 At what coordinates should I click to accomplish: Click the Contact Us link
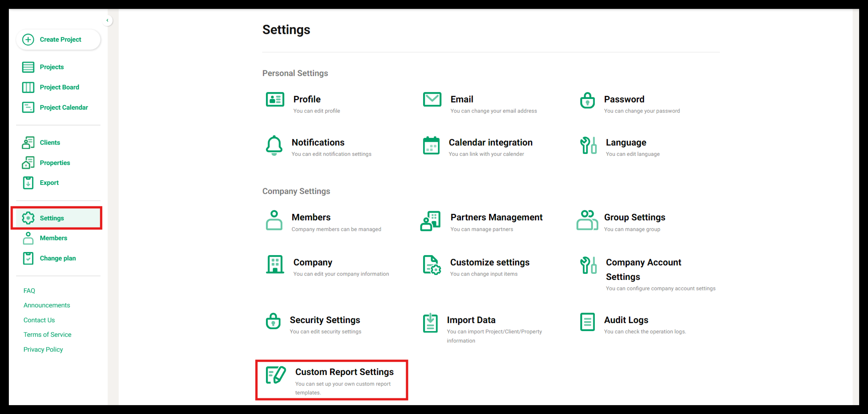(x=39, y=320)
